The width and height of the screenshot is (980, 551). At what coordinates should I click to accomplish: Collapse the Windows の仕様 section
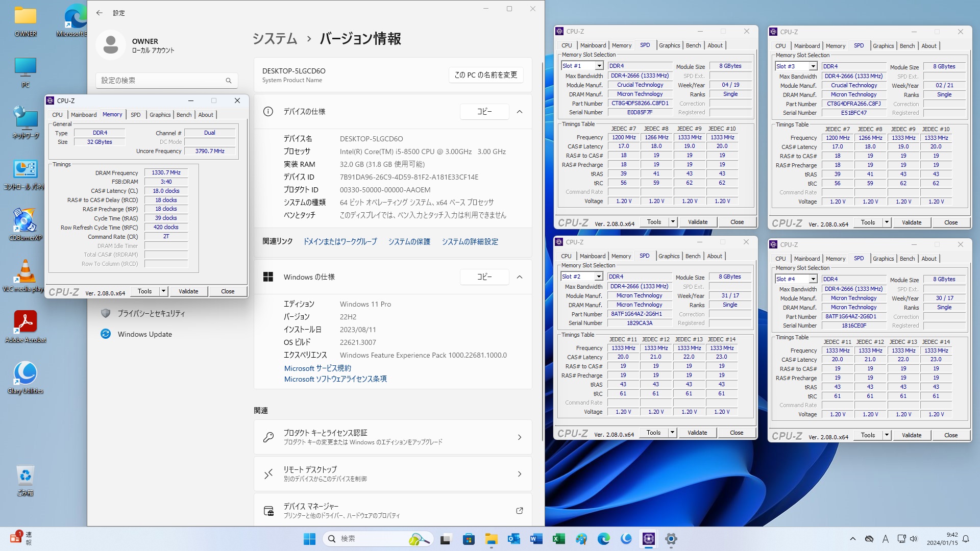tap(519, 277)
